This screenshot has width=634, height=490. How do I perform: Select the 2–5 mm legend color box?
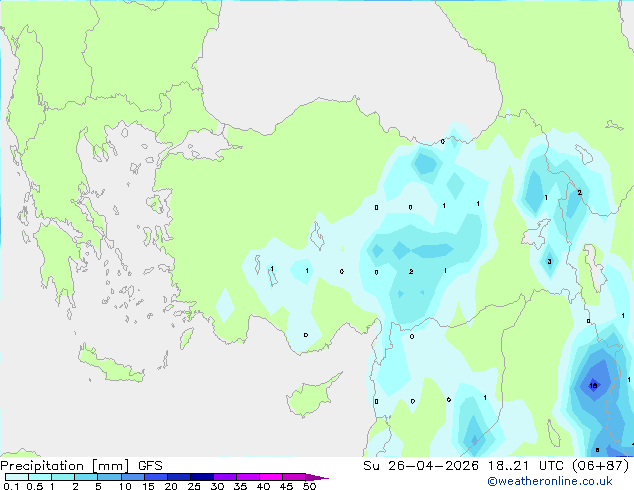(x=86, y=477)
